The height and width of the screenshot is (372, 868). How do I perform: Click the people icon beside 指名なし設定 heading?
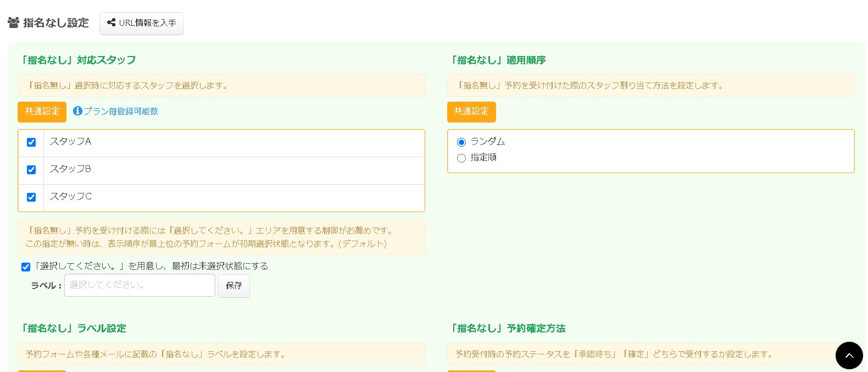[13, 22]
